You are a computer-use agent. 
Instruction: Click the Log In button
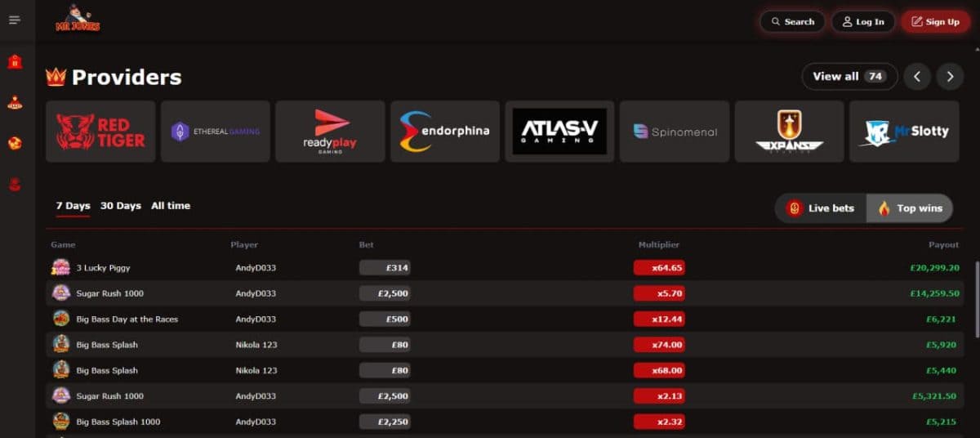pos(863,22)
